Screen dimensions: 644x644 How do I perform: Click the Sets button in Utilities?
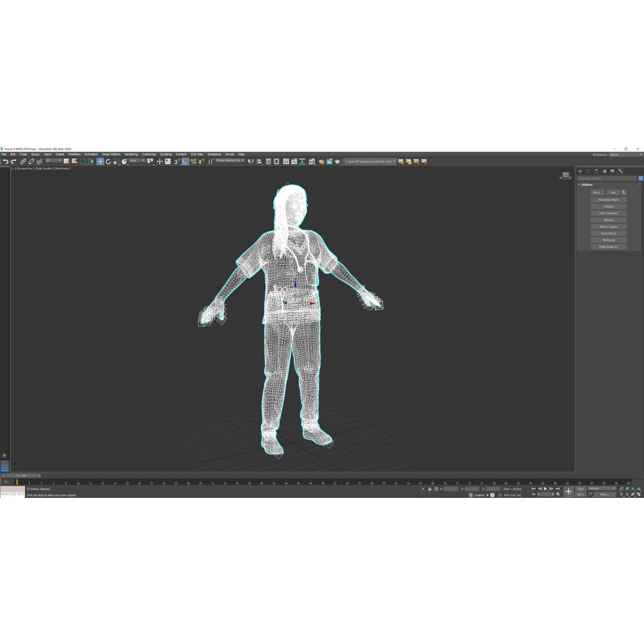613,193
